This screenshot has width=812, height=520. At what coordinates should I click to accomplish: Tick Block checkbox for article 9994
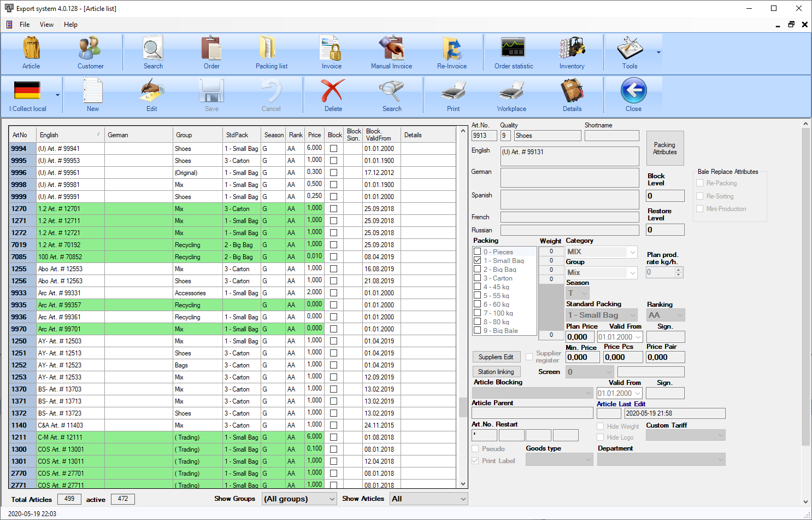[333, 149]
